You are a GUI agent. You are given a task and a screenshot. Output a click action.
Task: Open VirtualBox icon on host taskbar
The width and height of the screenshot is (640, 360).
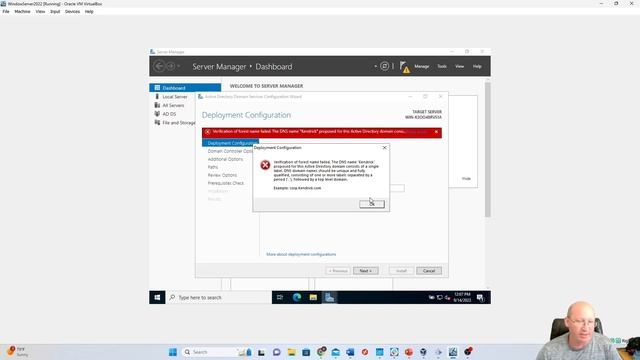click(423, 352)
